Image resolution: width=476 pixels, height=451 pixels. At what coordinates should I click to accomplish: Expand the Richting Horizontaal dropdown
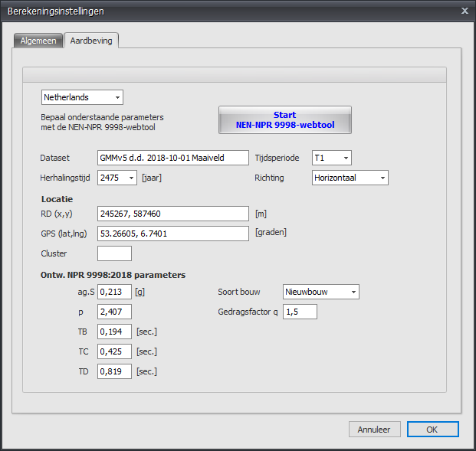[350, 178]
